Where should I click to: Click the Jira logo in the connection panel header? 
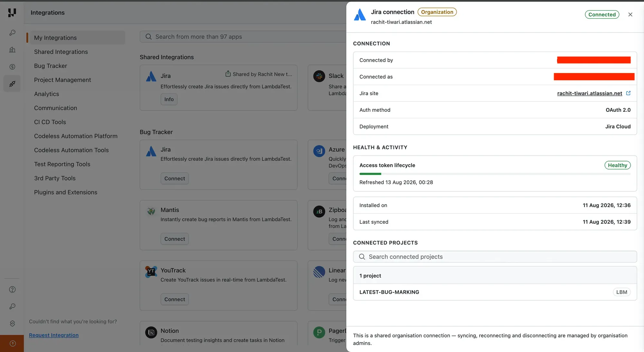coord(360,14)
